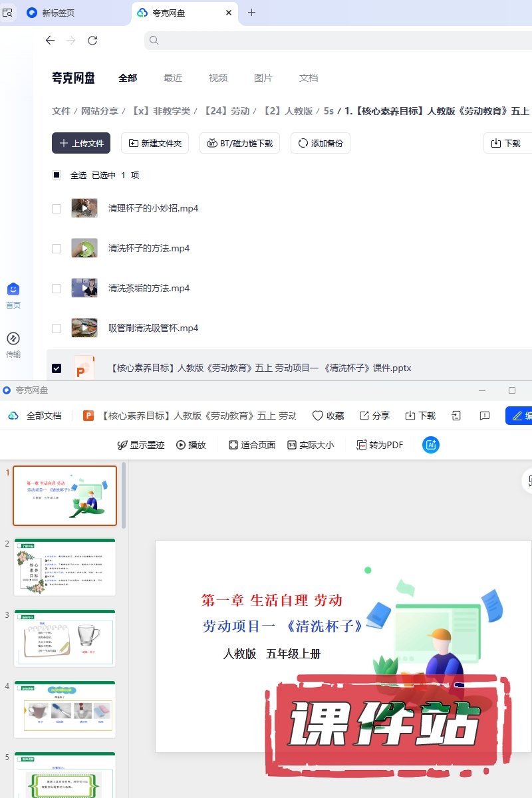Click the 上传文件 button
Screen dimensions: 532x798
(81, 143)
